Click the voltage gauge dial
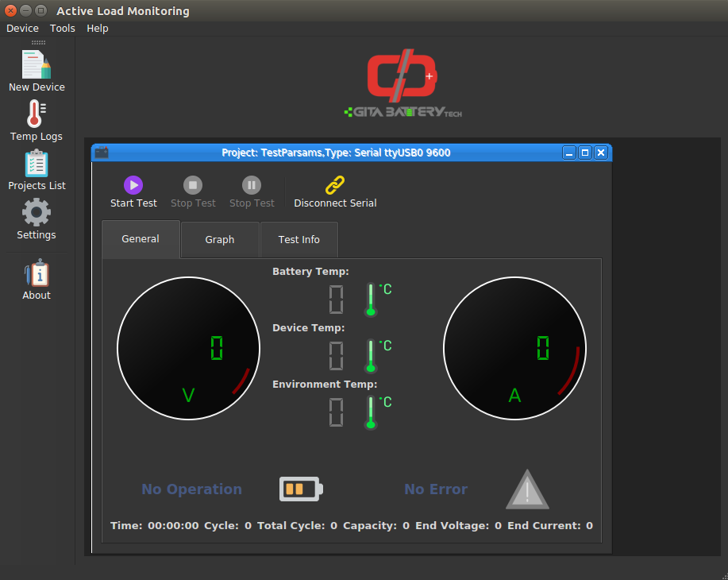This screenshot has height=580, width=728. [x=188, y=348]
